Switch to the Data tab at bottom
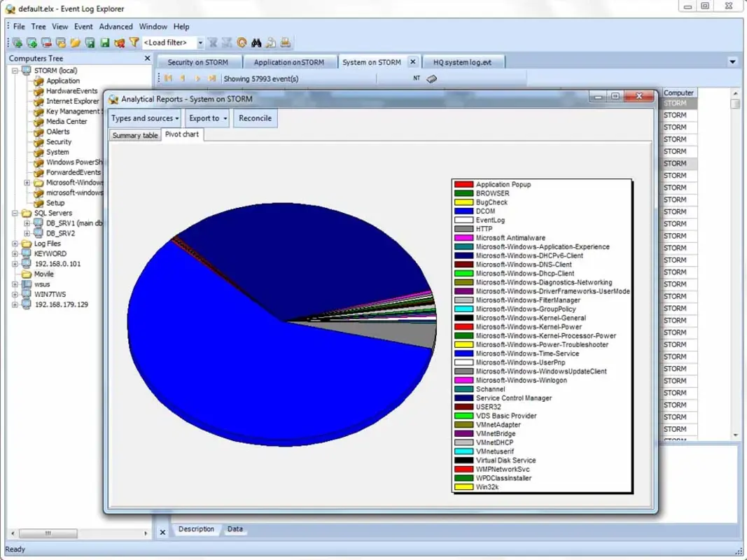This screenshot has height=560, width=747. click(235, 529)
